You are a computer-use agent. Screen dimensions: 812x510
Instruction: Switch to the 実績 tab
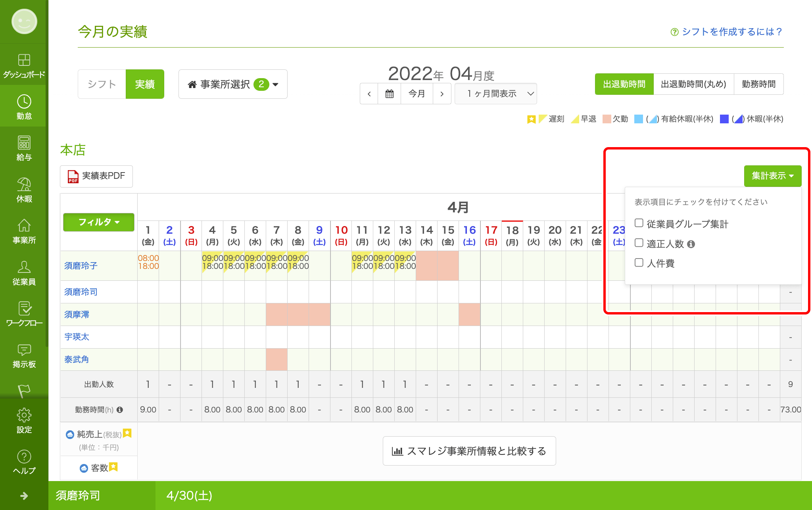[x=145, y=84]
